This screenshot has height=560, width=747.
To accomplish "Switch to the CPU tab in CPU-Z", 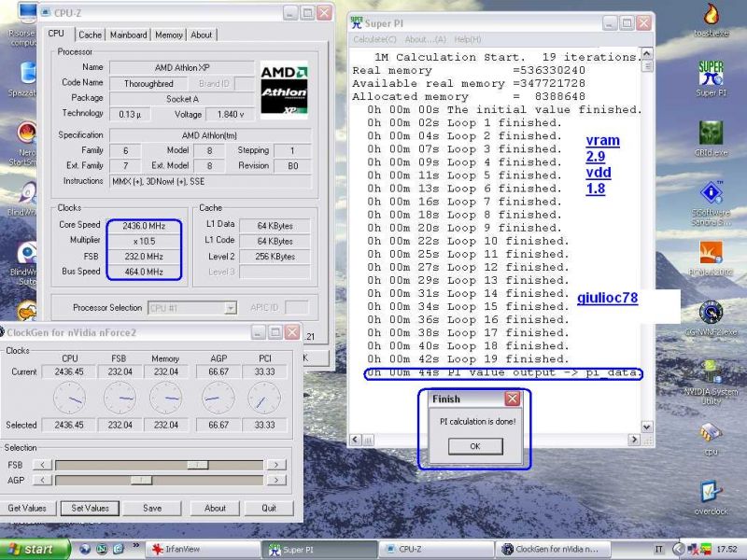I will click(56, 34).
